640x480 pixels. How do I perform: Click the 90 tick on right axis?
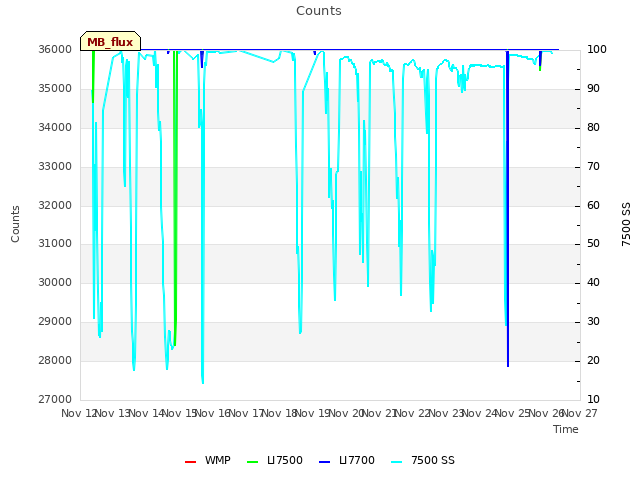(x=593, y=89)
